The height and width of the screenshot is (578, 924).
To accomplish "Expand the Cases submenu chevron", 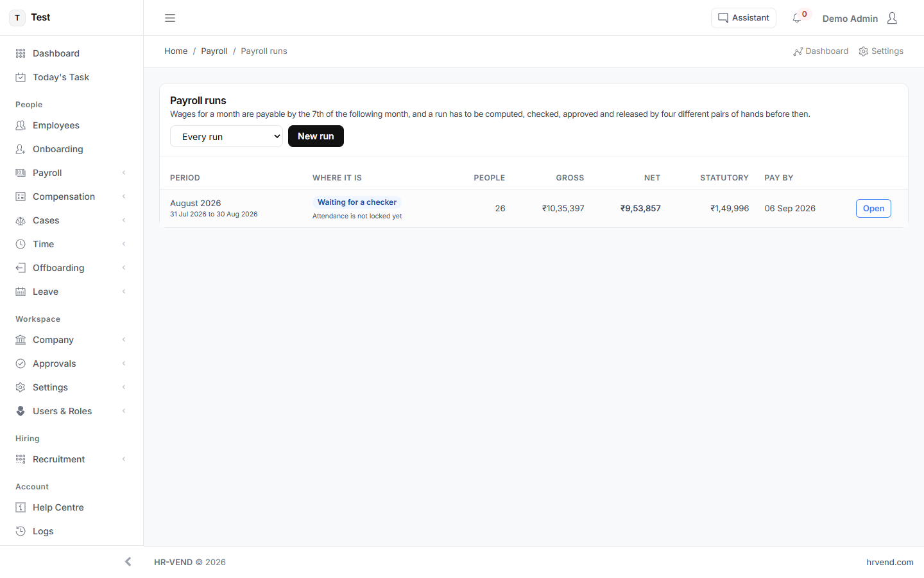I will tap(124, 220).
